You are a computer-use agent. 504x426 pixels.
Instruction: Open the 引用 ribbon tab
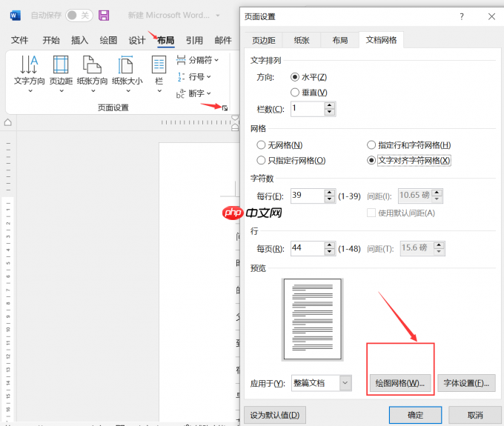194,40
